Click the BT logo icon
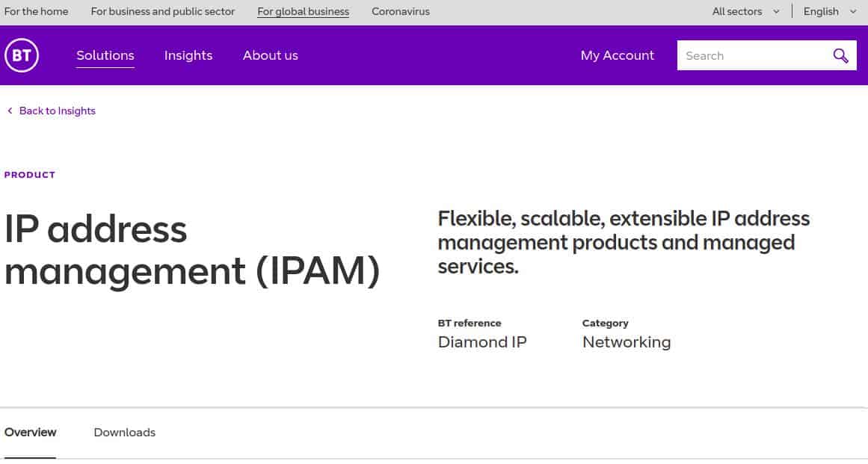Image resolution: width=868 pixels, height=464 pixels. pyautogui.click(x=22, y=55)
